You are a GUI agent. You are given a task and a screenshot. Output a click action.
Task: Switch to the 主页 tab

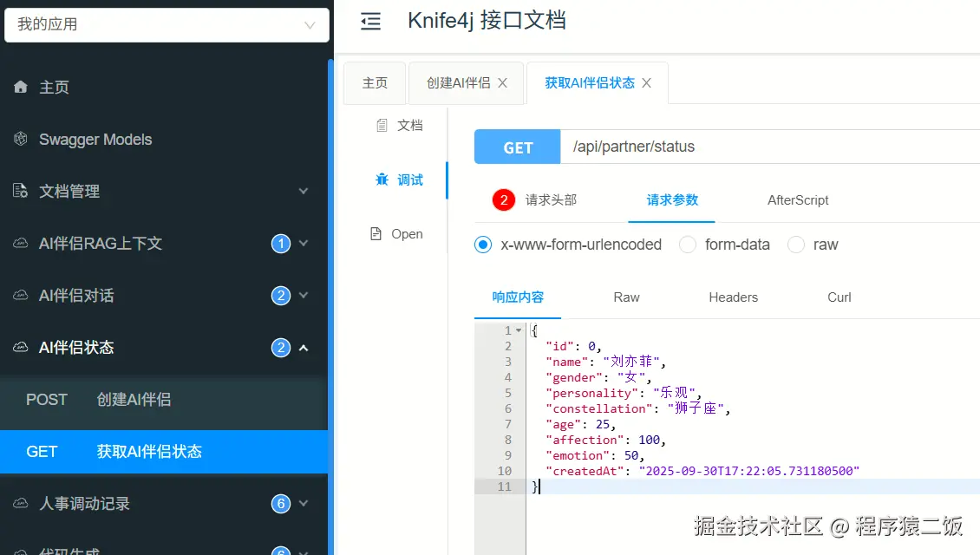(375, 83)
